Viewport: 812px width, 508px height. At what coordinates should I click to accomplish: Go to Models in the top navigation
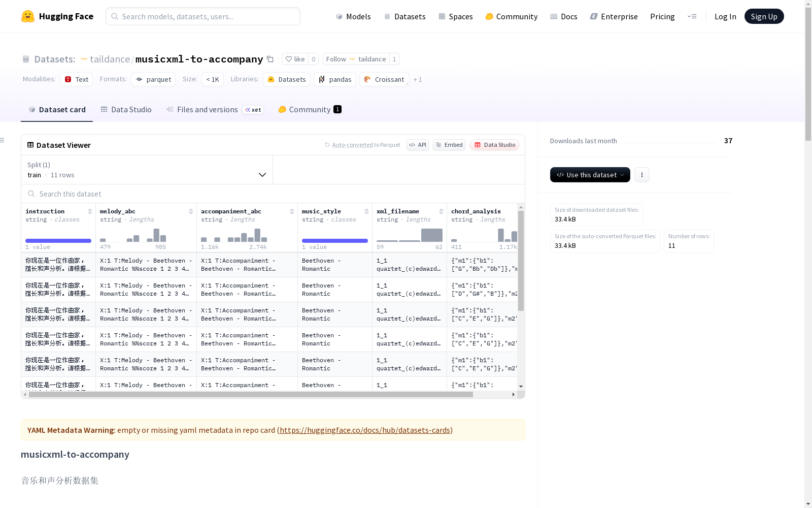353,16
